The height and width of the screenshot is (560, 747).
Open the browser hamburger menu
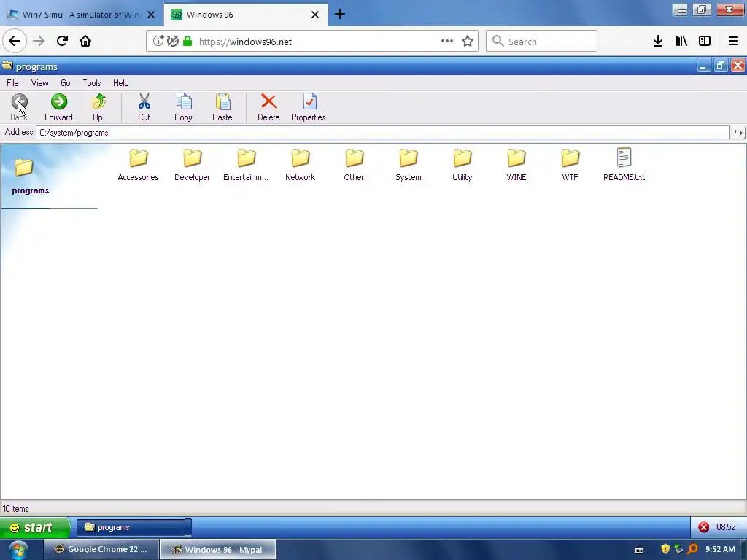pos(733,41)
